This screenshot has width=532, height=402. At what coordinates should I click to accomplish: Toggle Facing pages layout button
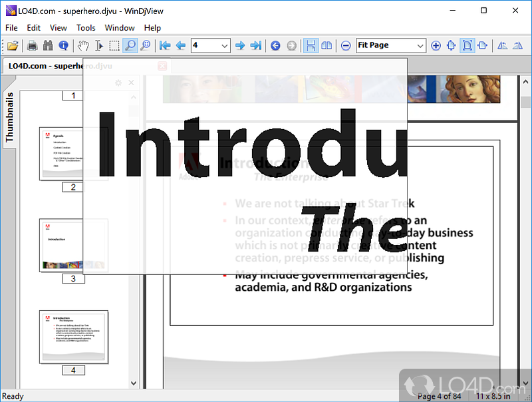327,45
